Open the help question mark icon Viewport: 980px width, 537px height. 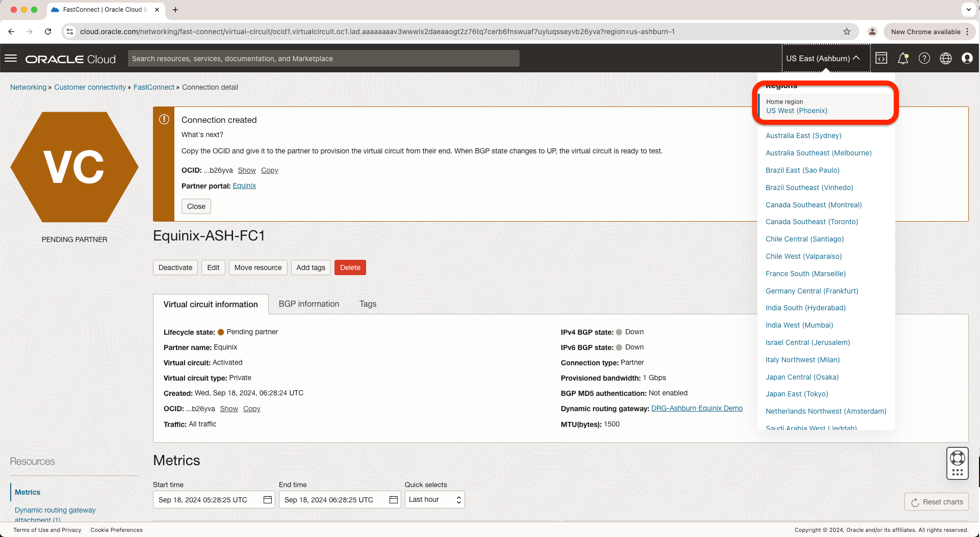pyautogui.click(x=924, y=59)
